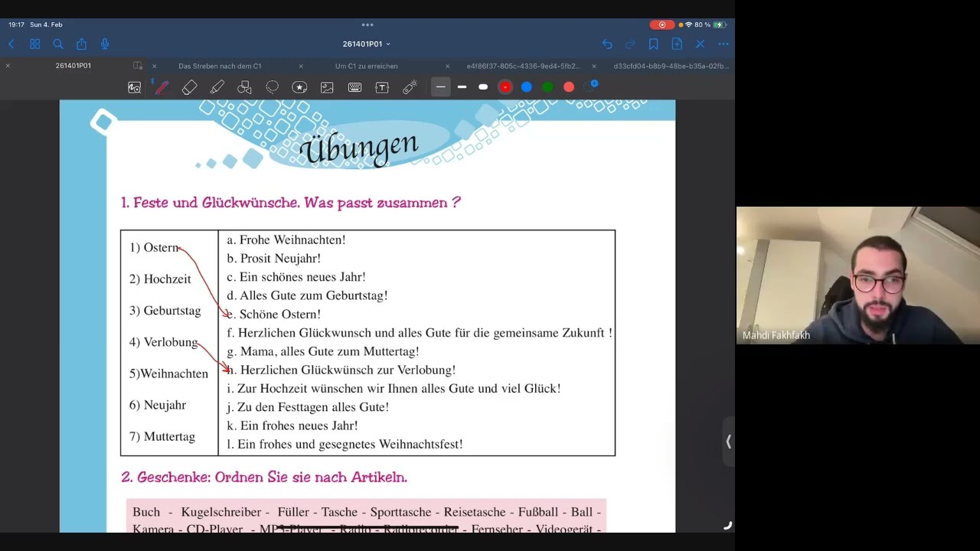Click 'b. Prosit Neujahr!'
980x551 pixels.
(273, 259)
